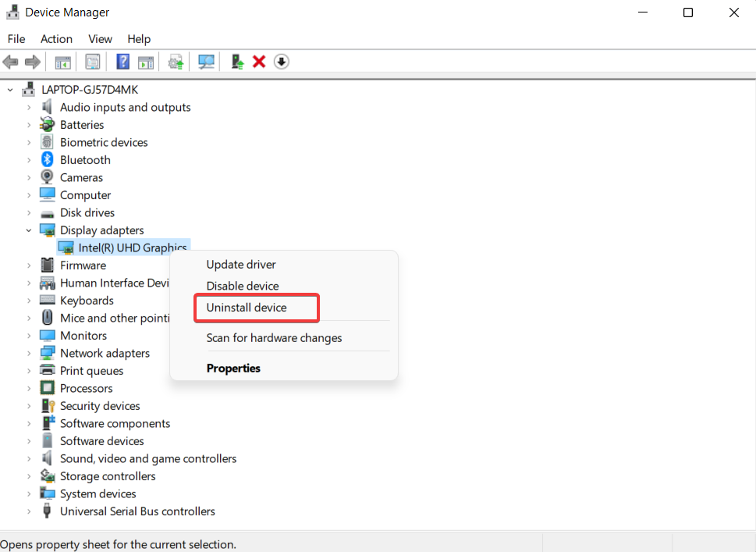The width and height of the screenshot is (756, 552).
Task: Select the Monitors label
Action: point(83,336)
